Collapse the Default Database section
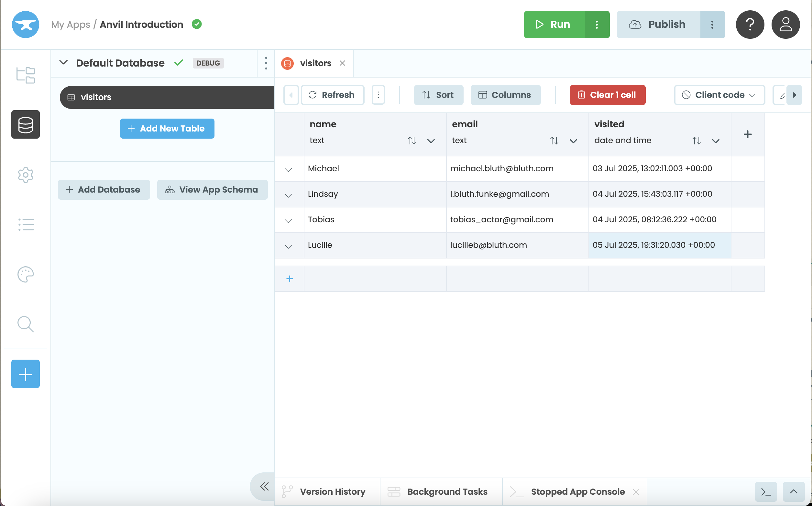 (x=63, y=63)
